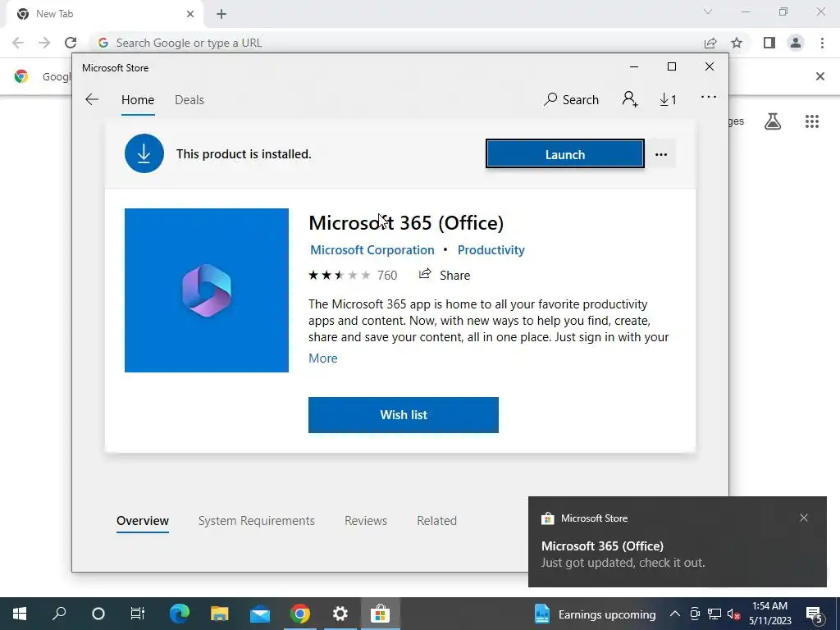Open the Home tab in Store
The width and height of the screenshot is (840, 630).
138,99
